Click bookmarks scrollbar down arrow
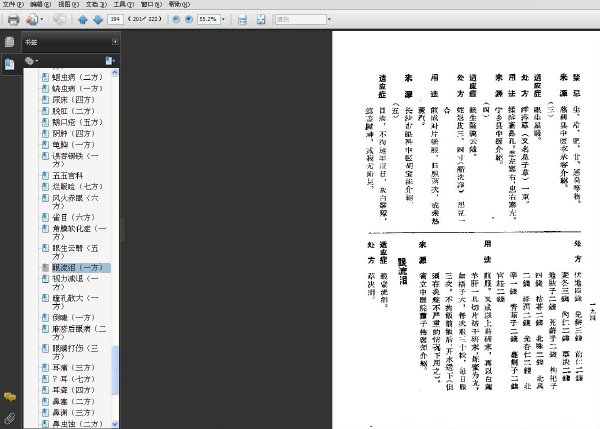 [x=115, y=424]
